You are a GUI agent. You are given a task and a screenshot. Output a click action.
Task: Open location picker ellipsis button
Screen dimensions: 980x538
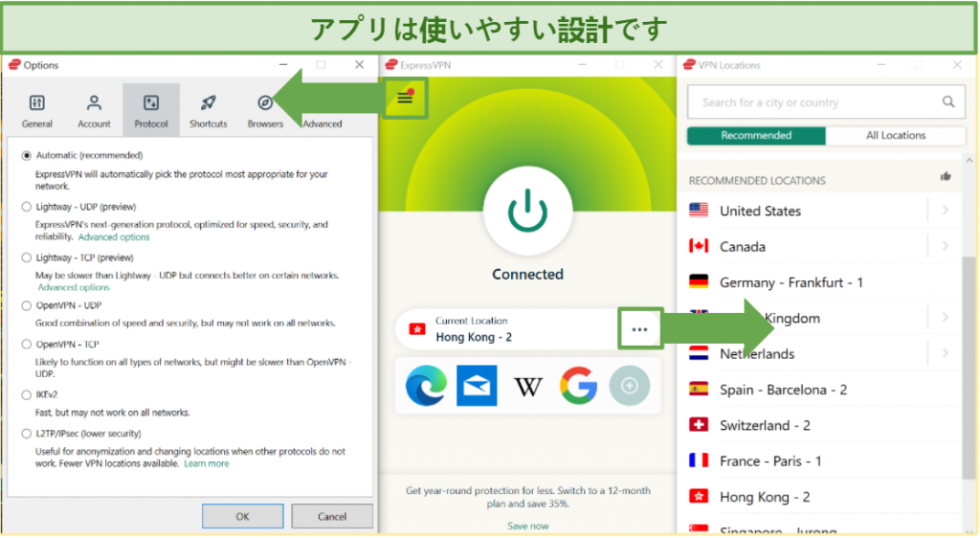tap(639, 329)
